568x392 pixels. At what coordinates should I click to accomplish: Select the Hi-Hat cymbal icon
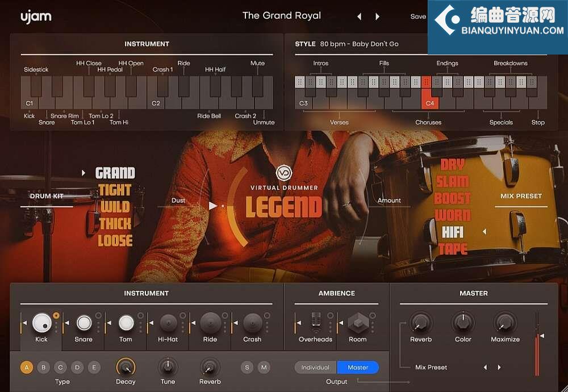[169, 323]
